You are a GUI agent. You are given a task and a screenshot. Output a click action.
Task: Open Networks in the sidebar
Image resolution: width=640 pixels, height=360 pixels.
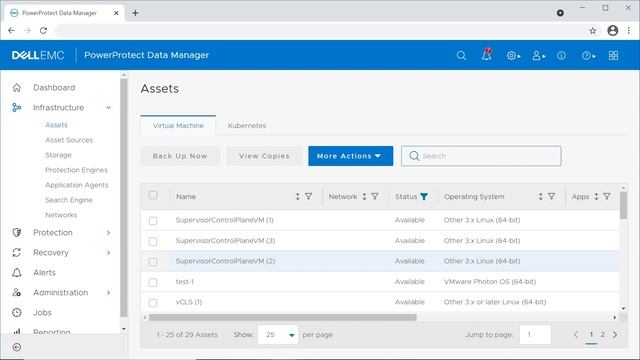tap(61, 215)
